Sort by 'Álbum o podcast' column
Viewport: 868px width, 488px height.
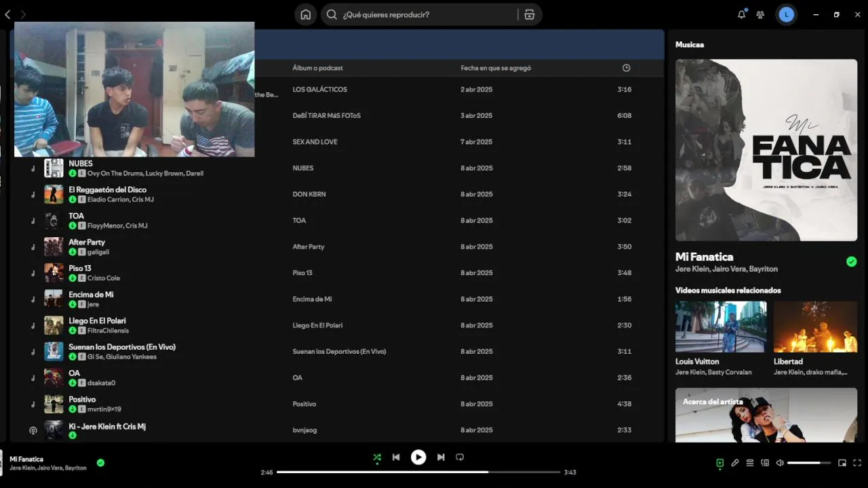317,68
